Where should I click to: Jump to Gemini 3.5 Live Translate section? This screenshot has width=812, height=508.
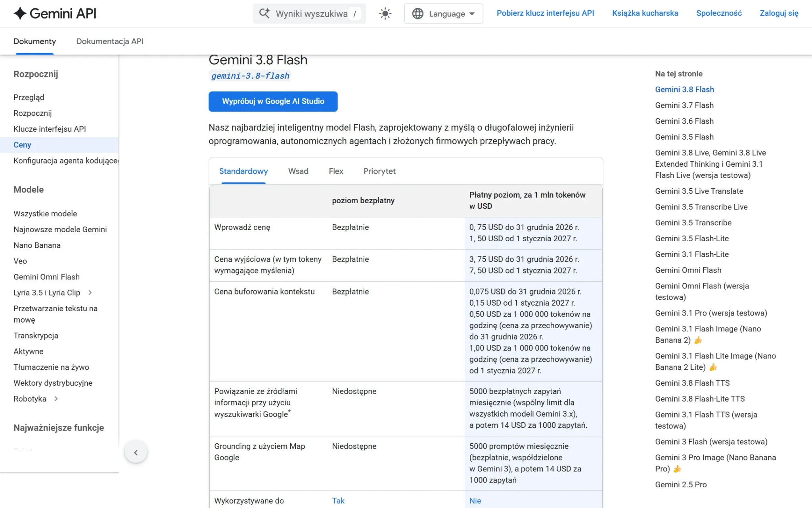699,191
